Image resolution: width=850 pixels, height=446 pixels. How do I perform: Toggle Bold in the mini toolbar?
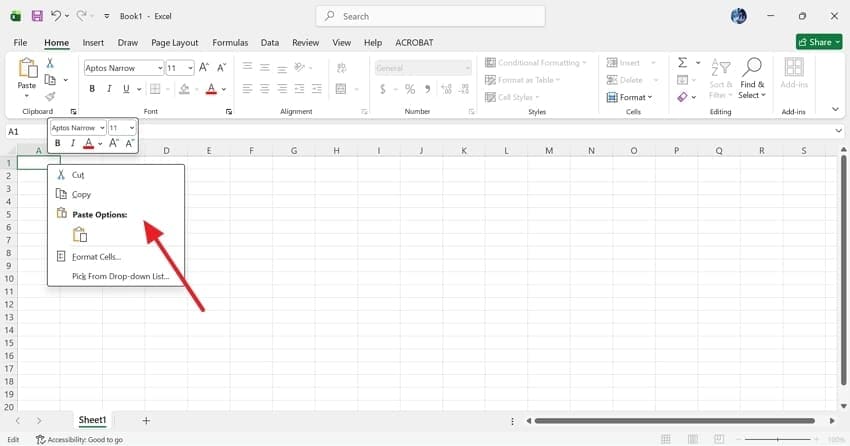click(57, 143)
